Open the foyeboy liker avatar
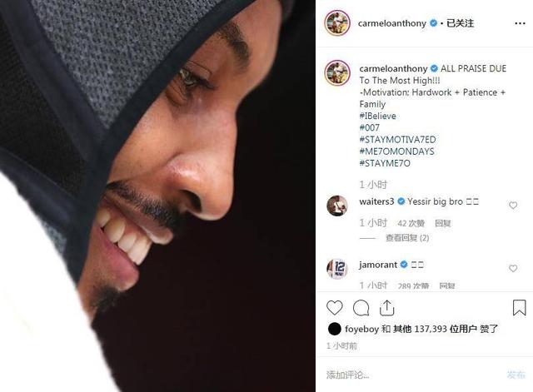Viewport: 533px width, 392px height. click(x=335, y=329)
